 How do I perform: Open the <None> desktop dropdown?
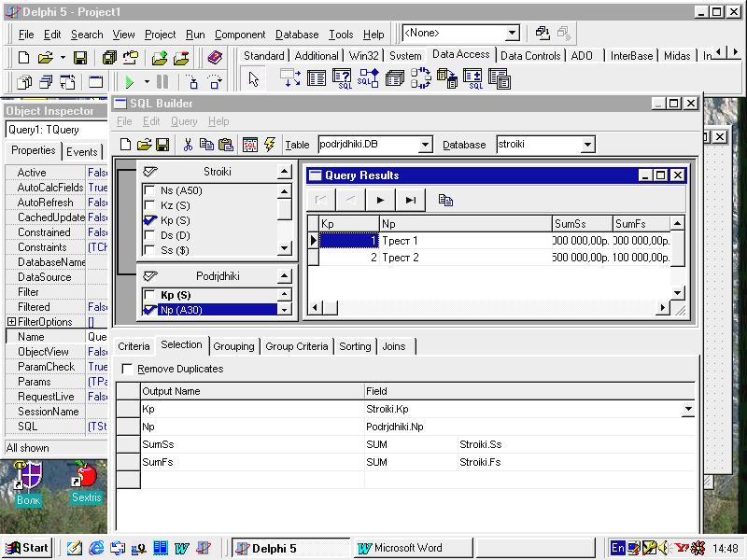tap(512, 34)
